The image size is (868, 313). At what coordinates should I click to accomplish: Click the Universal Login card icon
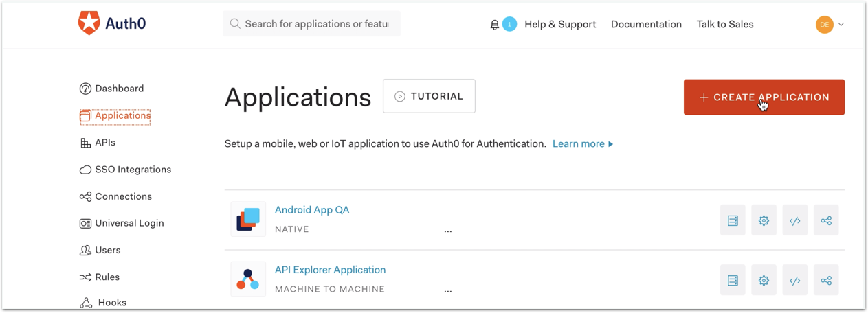pyautogui.click(x=85, y=223)
